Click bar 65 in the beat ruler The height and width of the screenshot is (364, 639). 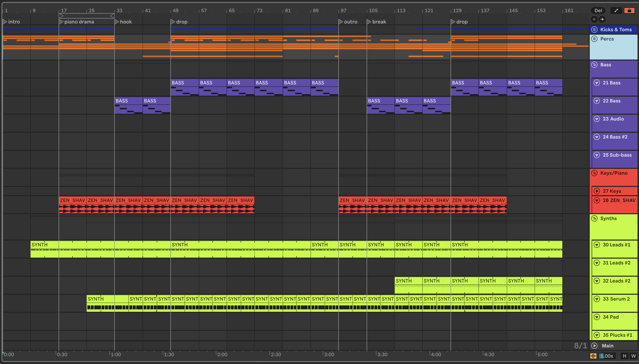[232, 10]
